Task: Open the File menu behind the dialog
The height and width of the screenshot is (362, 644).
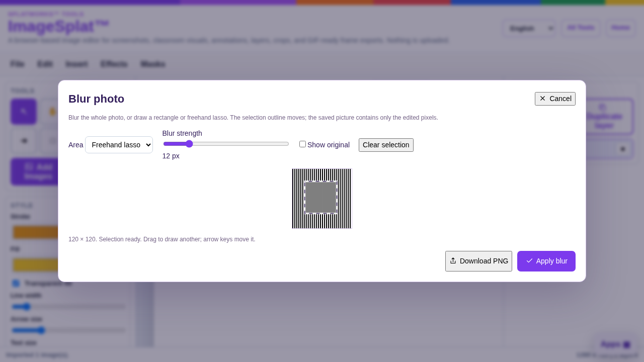Action: (17, 64)
